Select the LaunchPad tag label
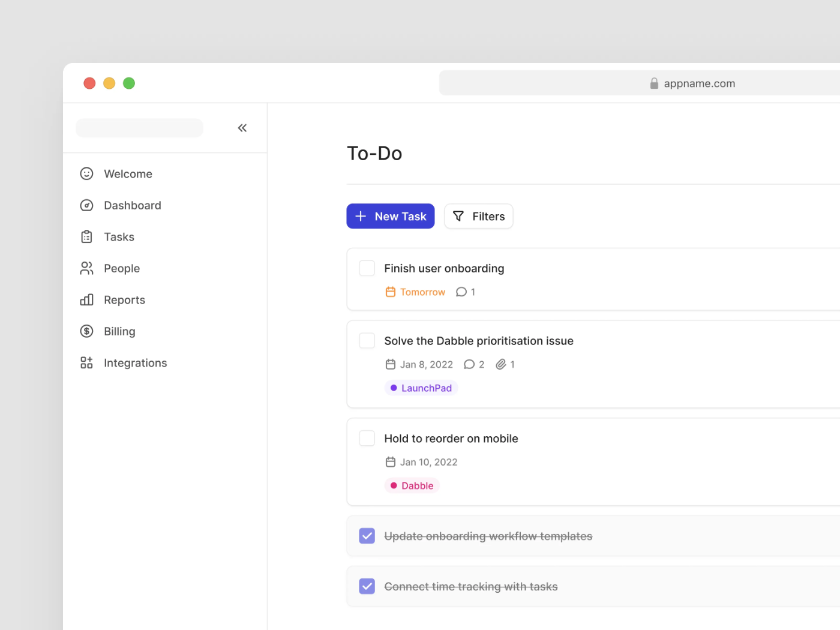 click(421, 388)
